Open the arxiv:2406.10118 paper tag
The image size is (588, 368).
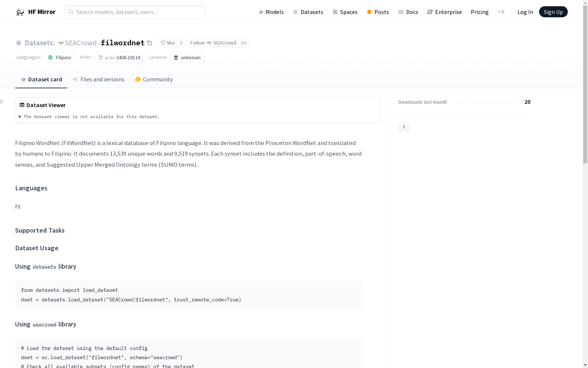[119, 57]
